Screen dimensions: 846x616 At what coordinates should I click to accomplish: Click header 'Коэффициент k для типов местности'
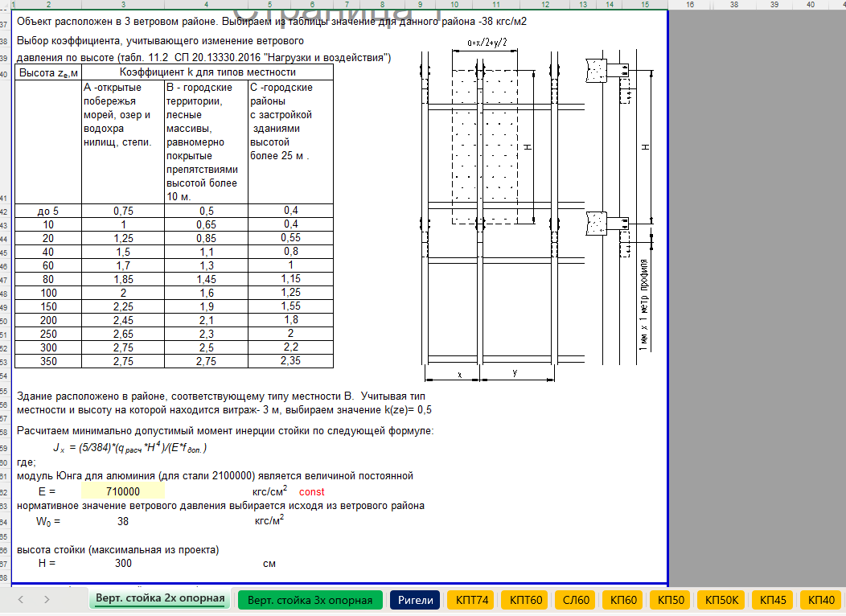[207, 72]
